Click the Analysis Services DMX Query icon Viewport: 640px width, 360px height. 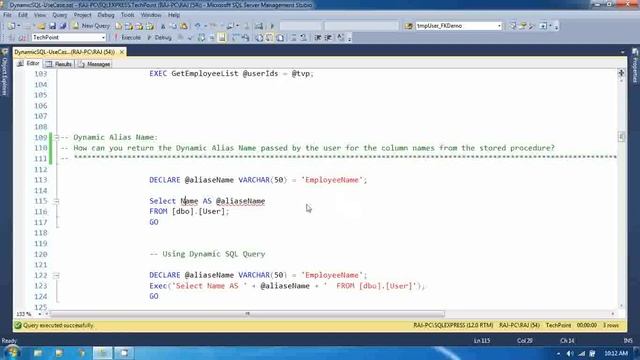140,26
